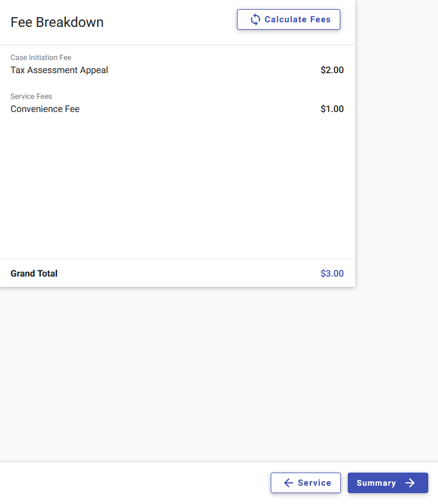
Task: Recalculate fees with the Calculate Fees button
Action: 289,19
